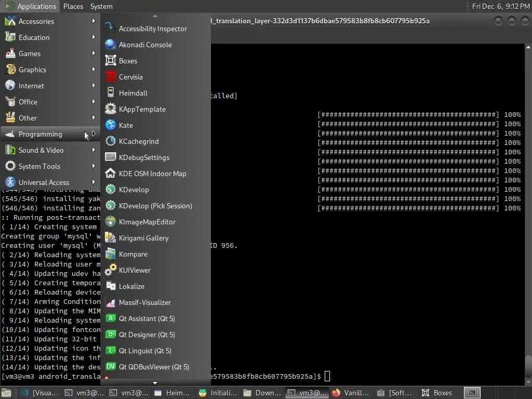Expand the Office submenu arrow
Image resolution: width=532 pixels, height=399 pixels.
(94, 101)
